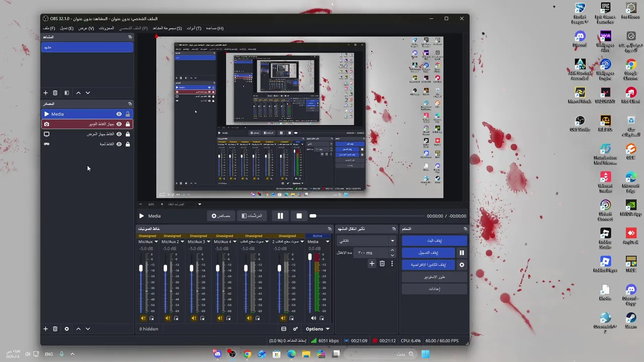Toggle monitoring headphones for Mic/Aux channel
Viewport: 644px width, 362px height.
point(151,318)
